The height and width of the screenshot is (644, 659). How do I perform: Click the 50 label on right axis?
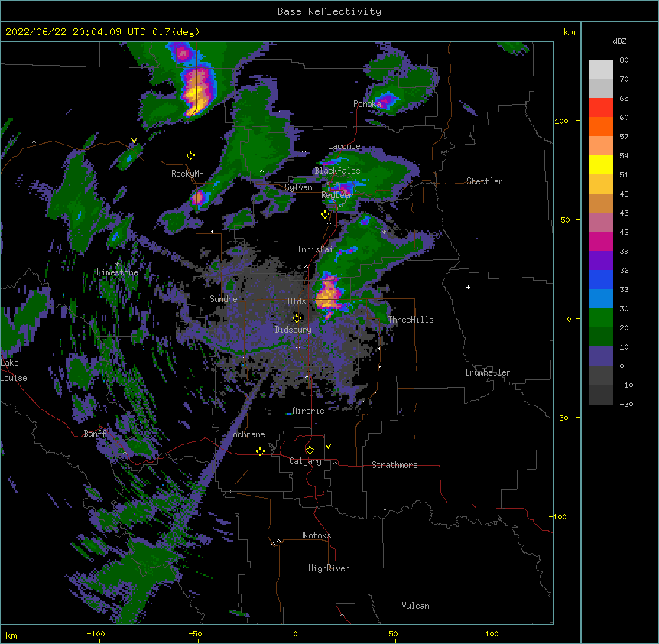click(565, 220)
